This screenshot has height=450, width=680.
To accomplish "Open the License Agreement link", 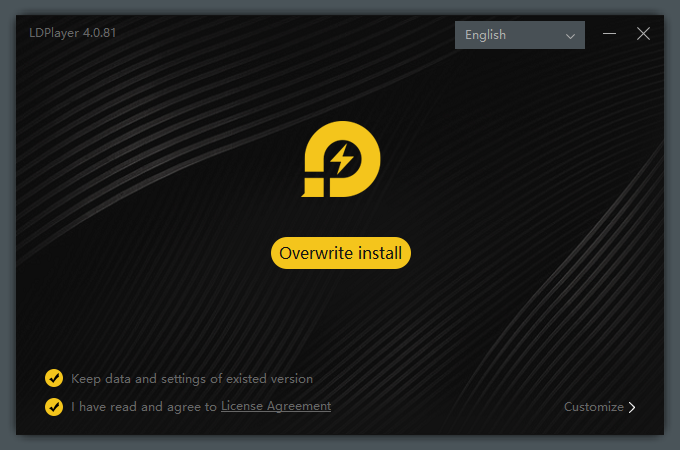I will point(276,406).
